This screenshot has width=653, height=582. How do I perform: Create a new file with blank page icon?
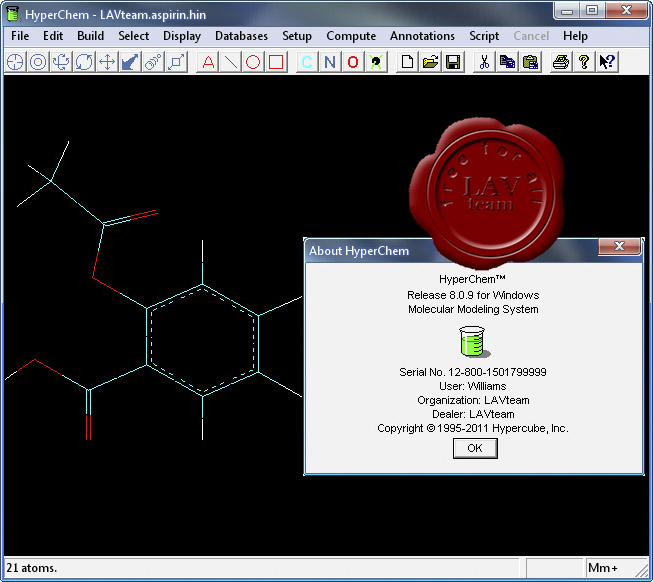(x=407, y=62)
